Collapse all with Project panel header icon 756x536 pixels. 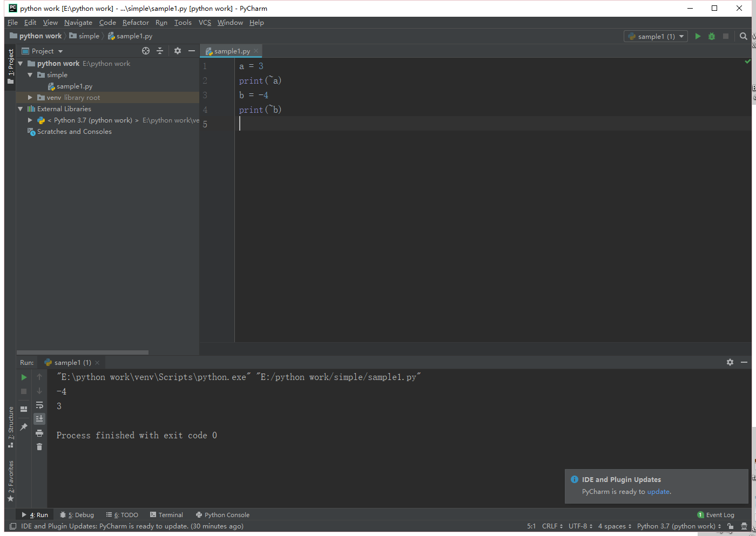160,51
